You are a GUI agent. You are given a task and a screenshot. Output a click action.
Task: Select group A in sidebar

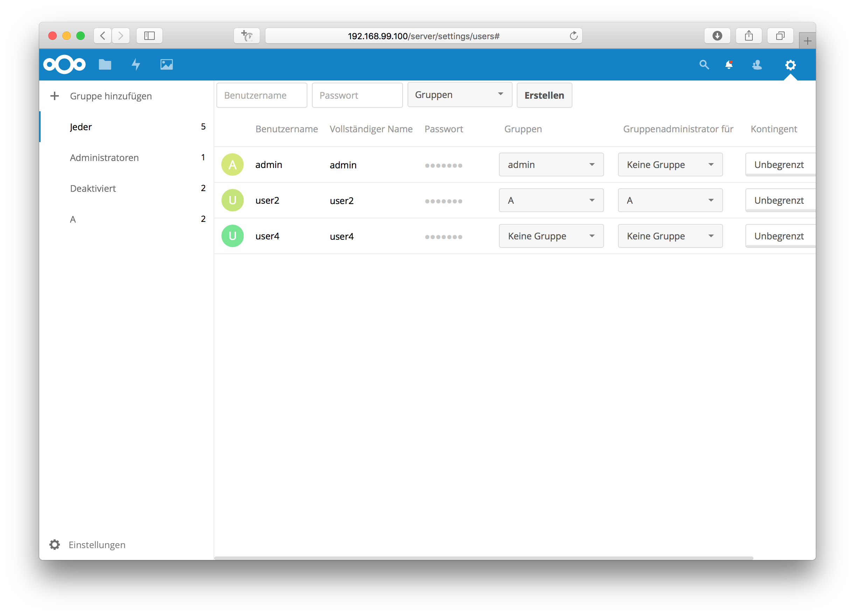pyautogui.click(x=126, y=219)
